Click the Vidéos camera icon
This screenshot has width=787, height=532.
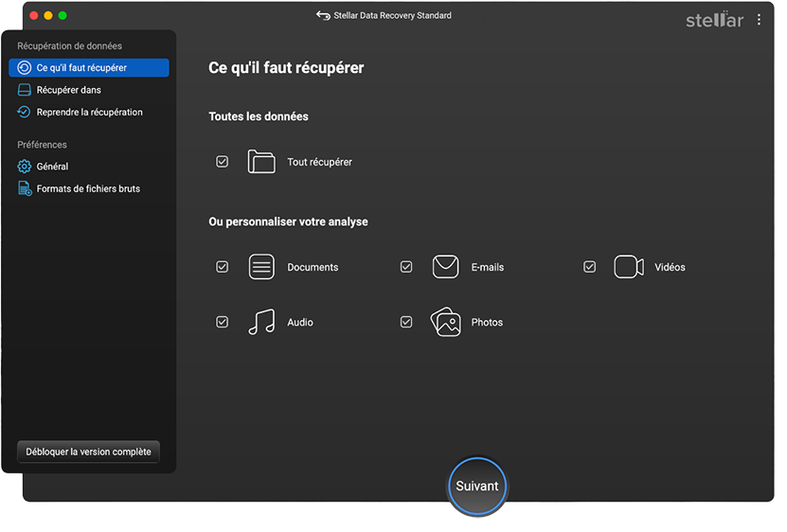pyautogui.click(x=629, y=267)
